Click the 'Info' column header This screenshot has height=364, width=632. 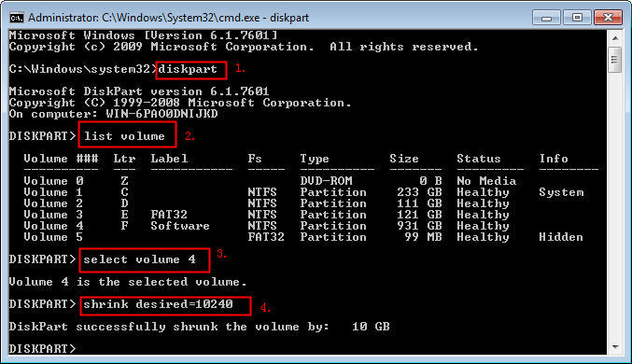[554, 159]
